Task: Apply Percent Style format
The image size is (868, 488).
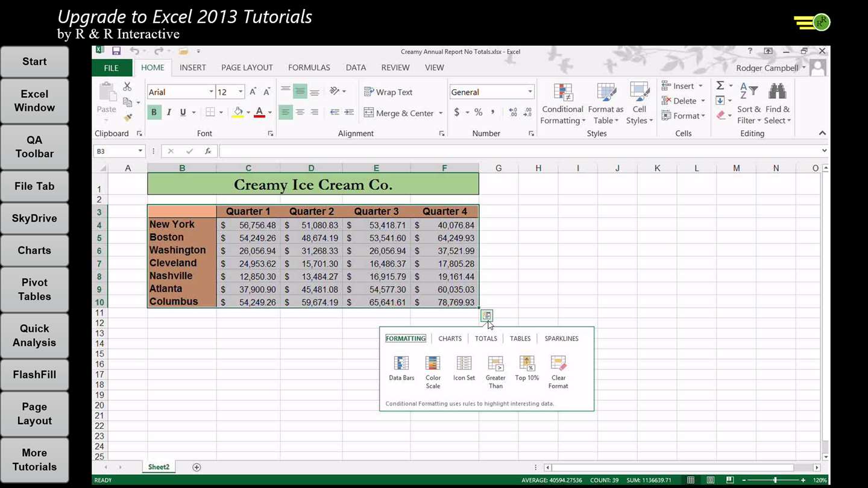Action: pos(478,112)
